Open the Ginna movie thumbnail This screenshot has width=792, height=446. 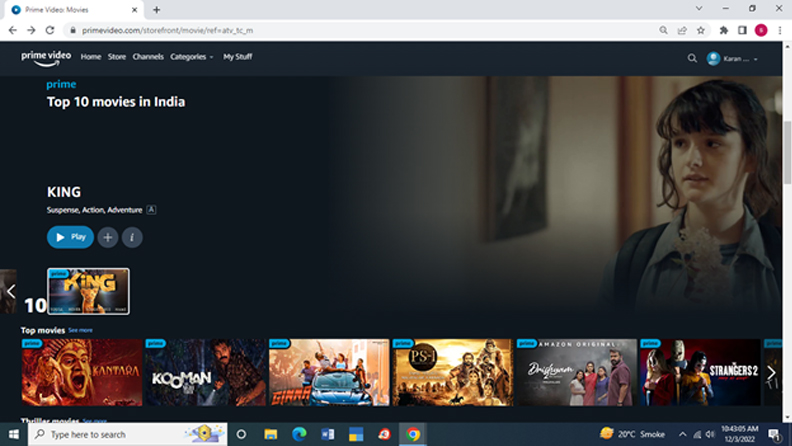coord(329,372)
